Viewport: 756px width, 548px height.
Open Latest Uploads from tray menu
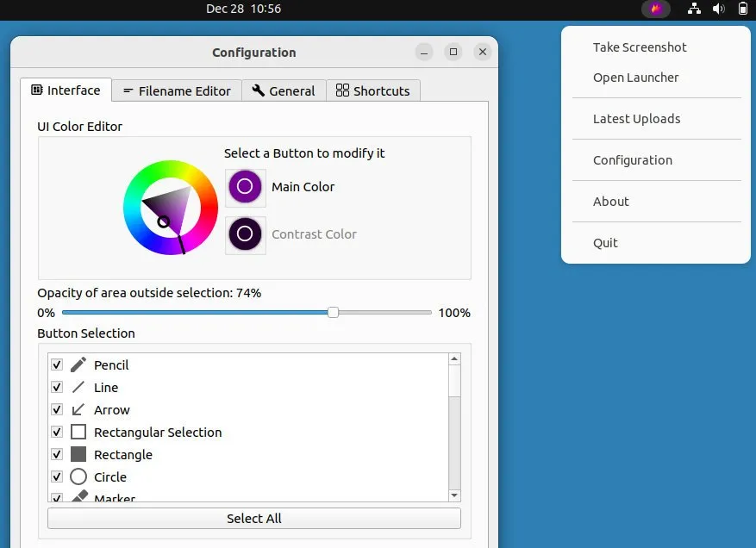[636, 119]
